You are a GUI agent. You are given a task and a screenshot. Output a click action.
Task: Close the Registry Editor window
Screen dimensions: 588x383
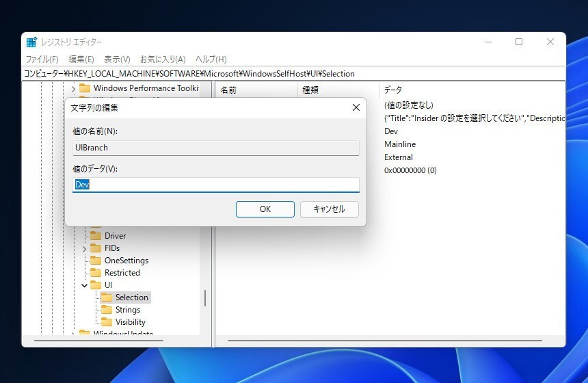click(550, 42)
